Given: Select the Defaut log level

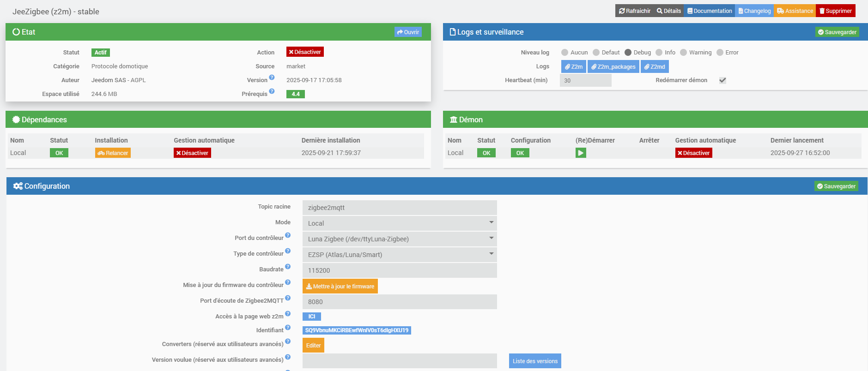Looking at the screenshot, I should (596, 53).
